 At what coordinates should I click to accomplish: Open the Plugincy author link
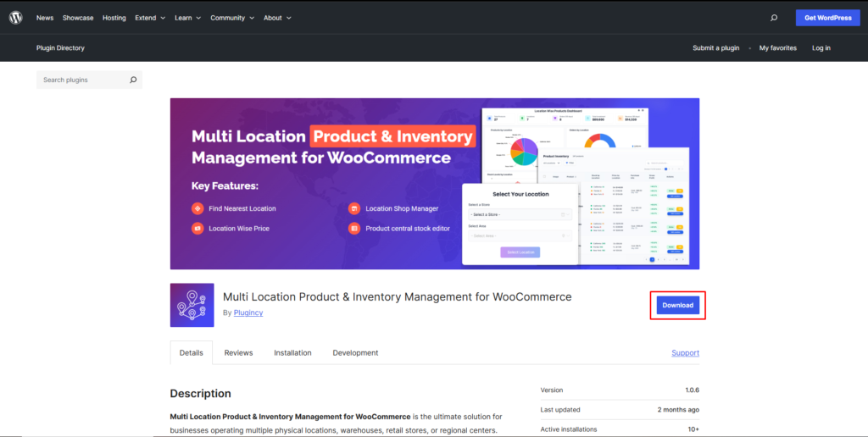tap(250, 313)
